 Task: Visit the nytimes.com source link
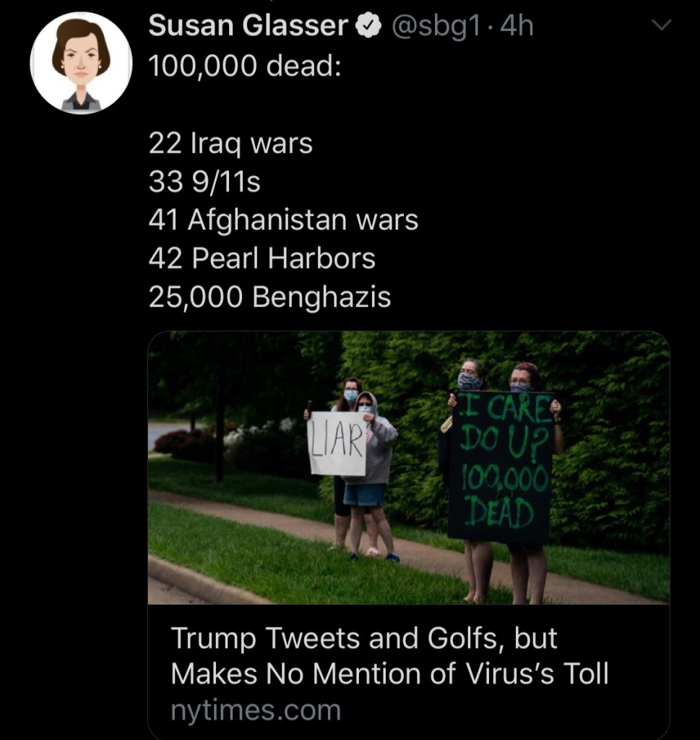(x=255, y=710)
